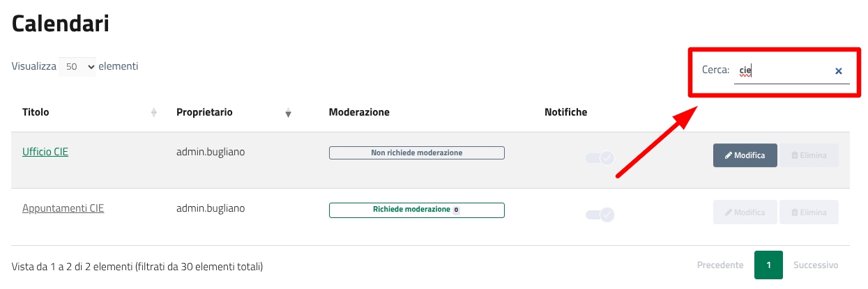Open the Appuntamenti CIE calendar link
This screenshot has height=289, width=868.
pos(63,208)
